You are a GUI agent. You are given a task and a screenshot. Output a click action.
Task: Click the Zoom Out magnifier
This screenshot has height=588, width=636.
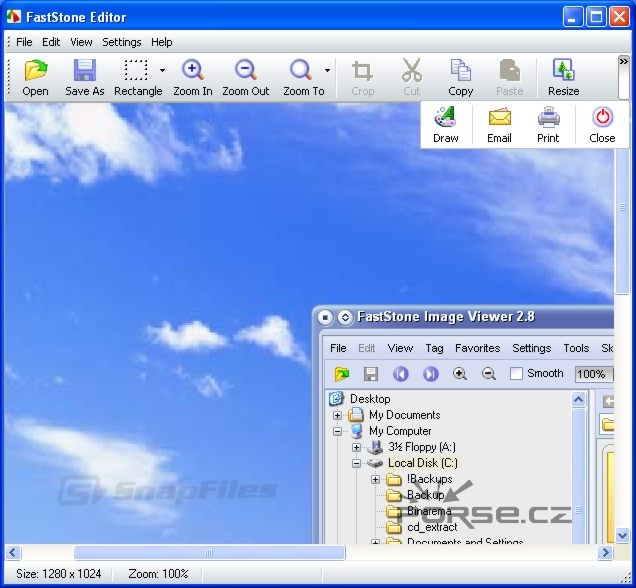pos(245,77)
